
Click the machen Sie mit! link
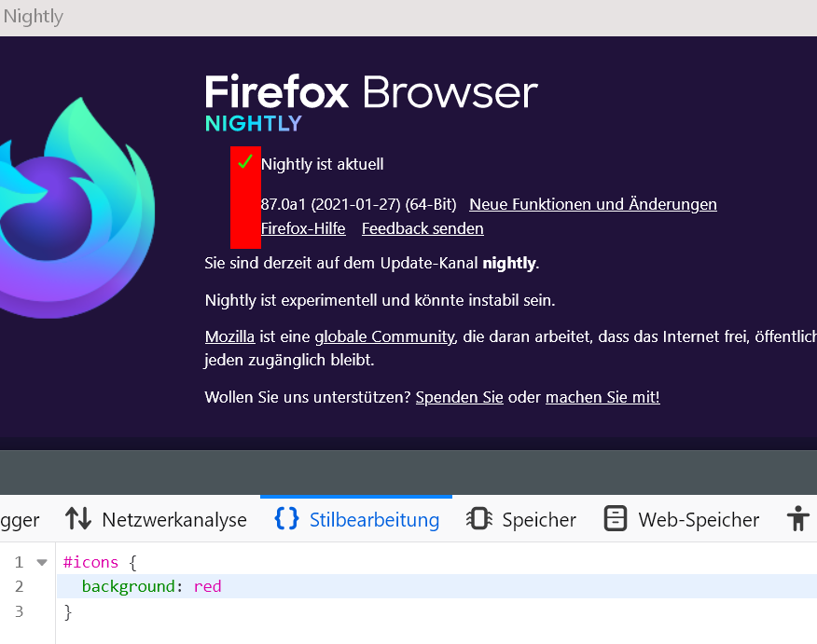[602, 397]
